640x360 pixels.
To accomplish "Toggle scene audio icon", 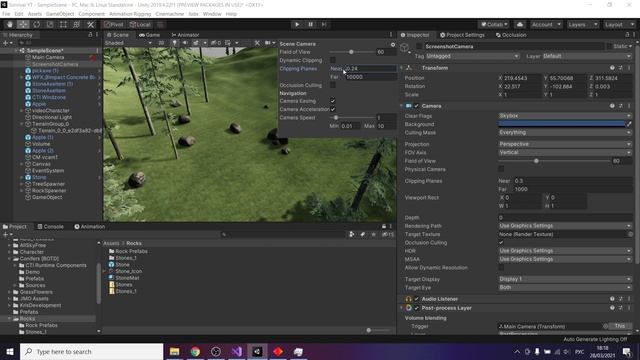I will (x=184, y=43).
